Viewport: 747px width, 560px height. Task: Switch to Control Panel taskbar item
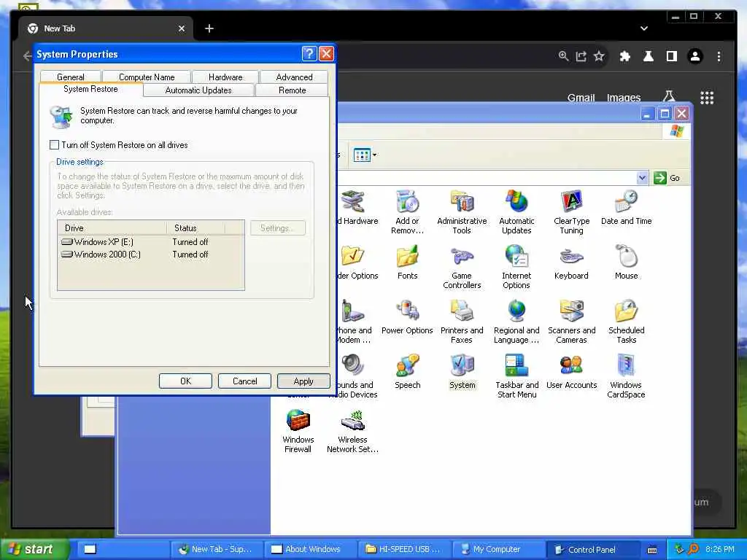[x=592, y=549]
